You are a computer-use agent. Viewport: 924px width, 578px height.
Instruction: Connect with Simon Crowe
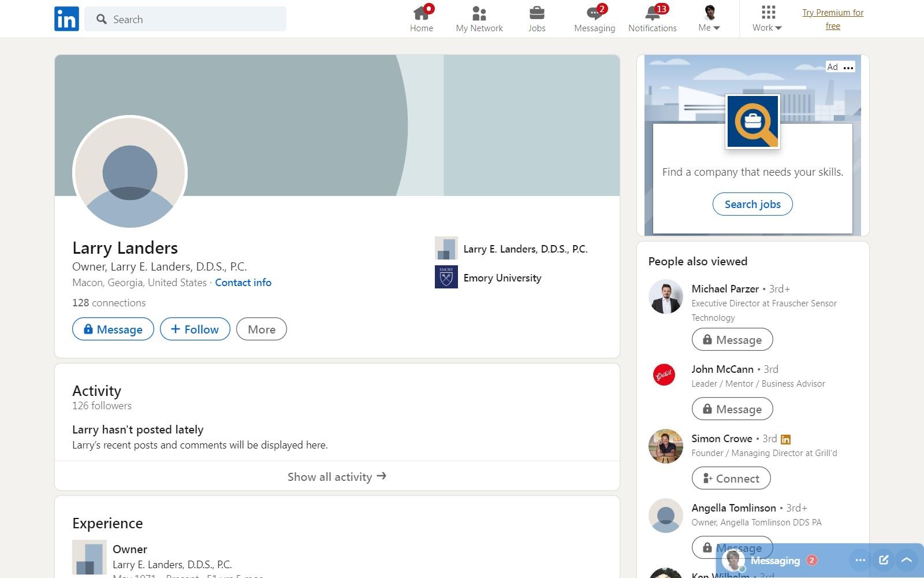[x=731, y=479]
